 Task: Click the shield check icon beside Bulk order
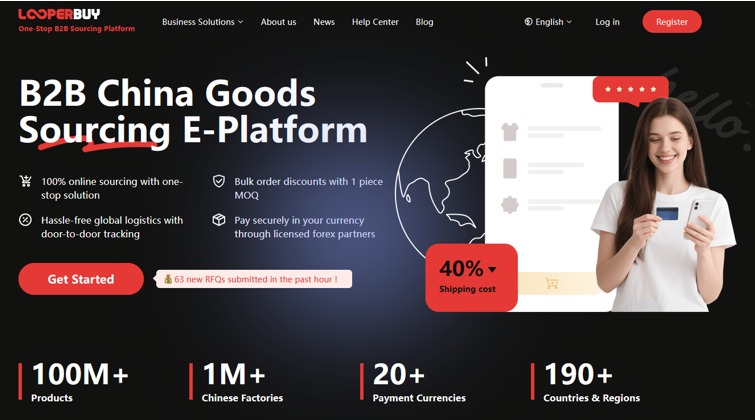[219, 181]
